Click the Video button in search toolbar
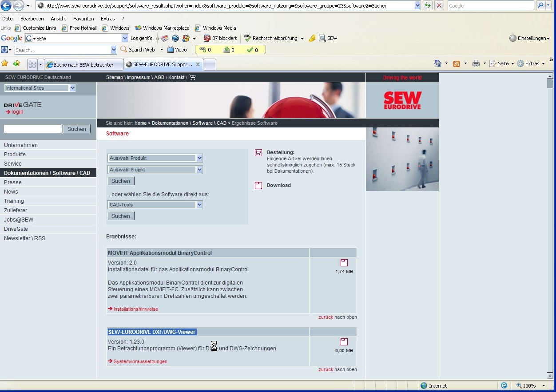The height and width of the screenshot is (392, 556). (177, 50)
